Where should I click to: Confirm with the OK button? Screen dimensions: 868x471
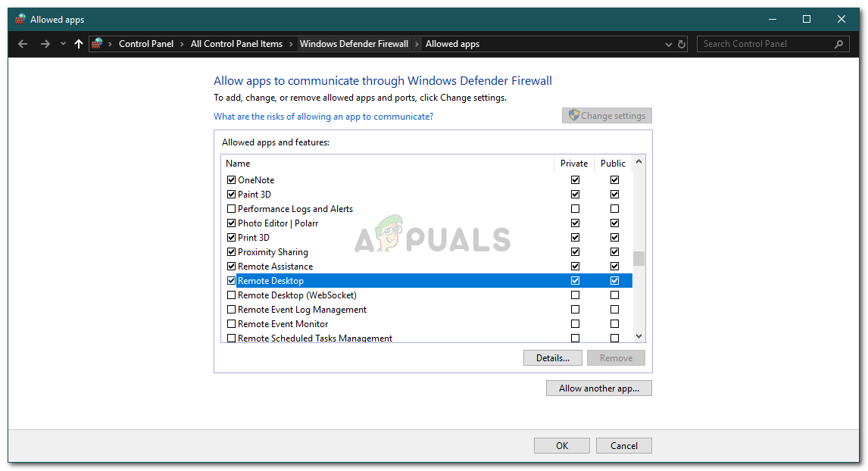(562, 445)
